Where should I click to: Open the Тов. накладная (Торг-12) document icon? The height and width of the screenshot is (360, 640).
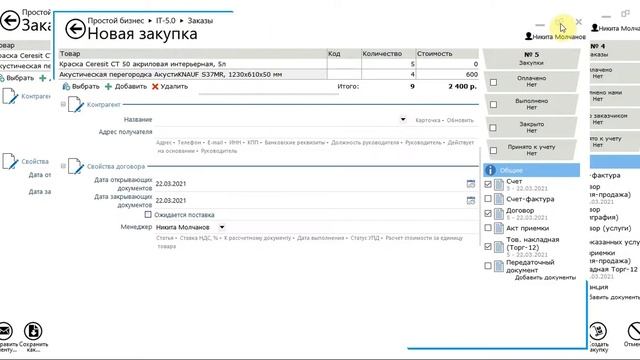(x=499, y=247)
